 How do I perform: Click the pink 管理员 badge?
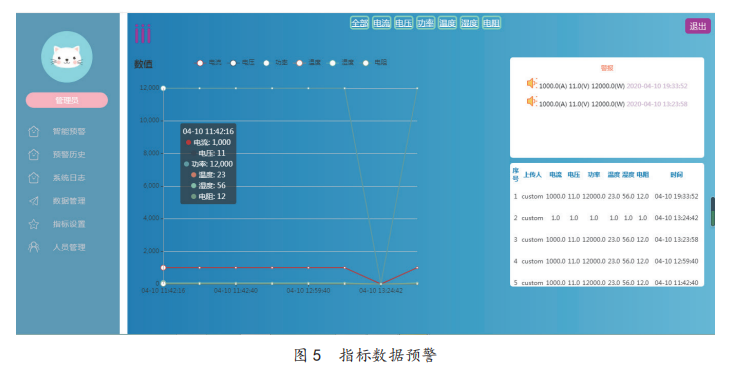67,100
